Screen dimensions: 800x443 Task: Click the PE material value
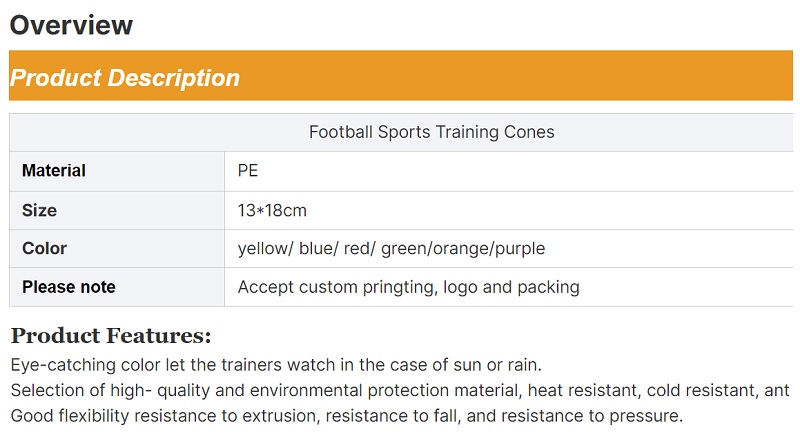click(x=248, y=170)
